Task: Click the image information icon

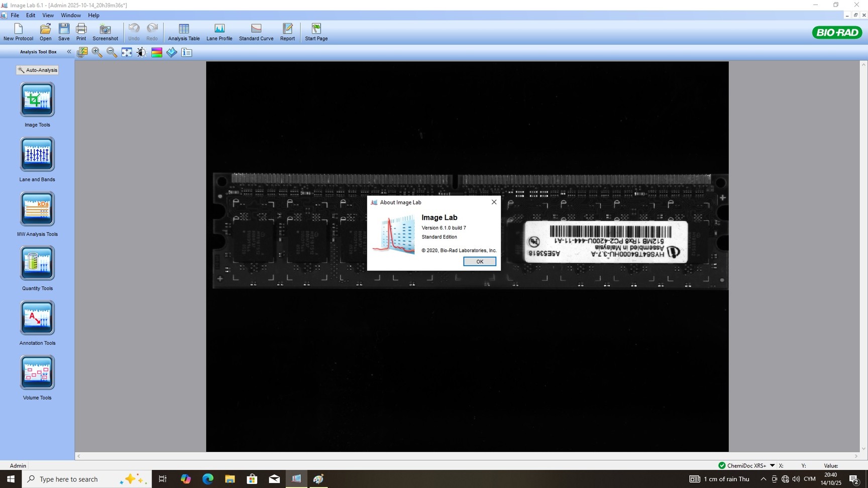Action: [186, 52]
